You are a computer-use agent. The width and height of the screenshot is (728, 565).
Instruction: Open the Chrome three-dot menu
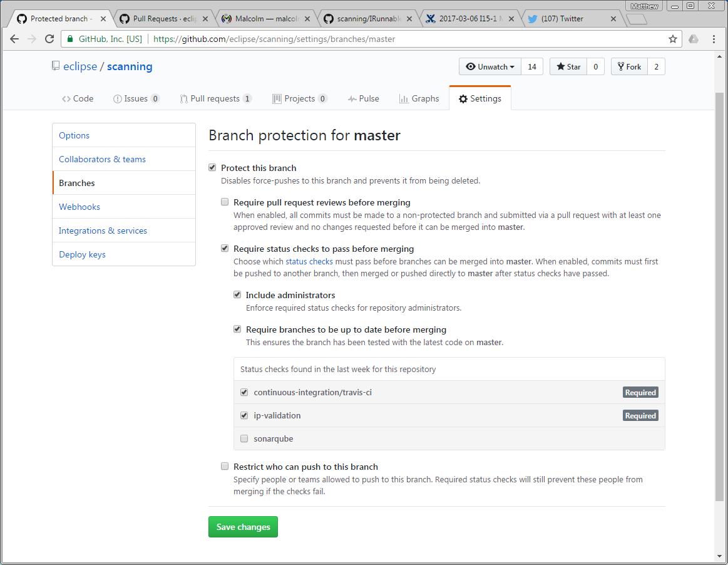[714, 39]
